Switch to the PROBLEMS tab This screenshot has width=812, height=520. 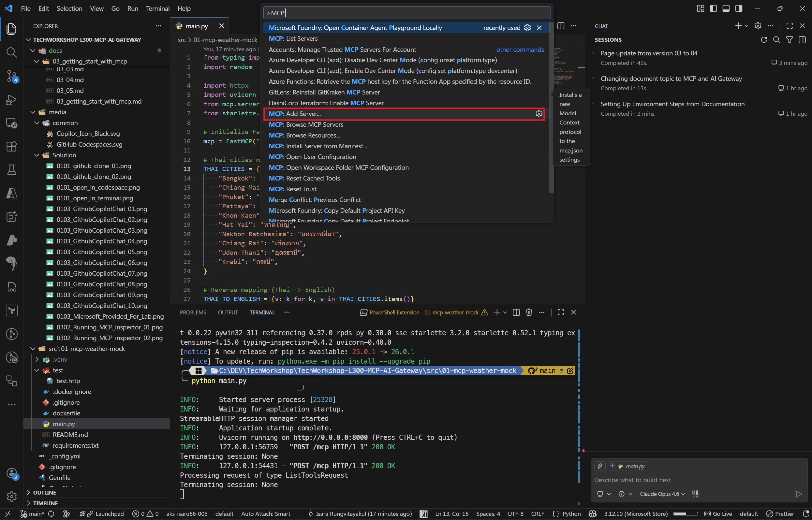[x=193, y=312]
